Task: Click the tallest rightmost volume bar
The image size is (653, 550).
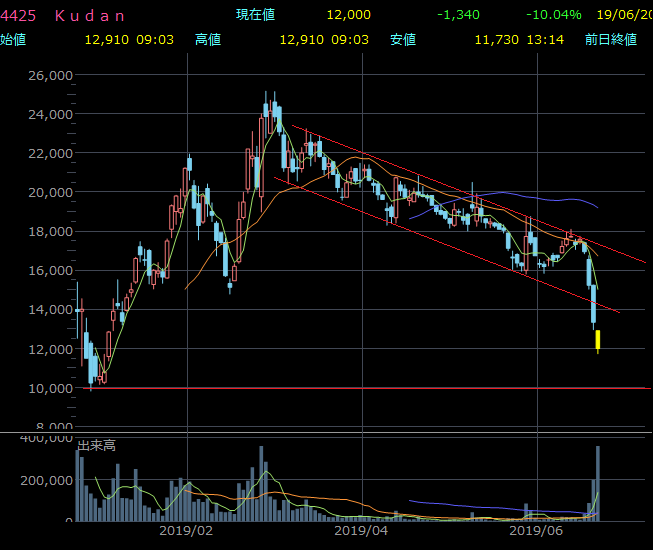Action: click(598, 483)
